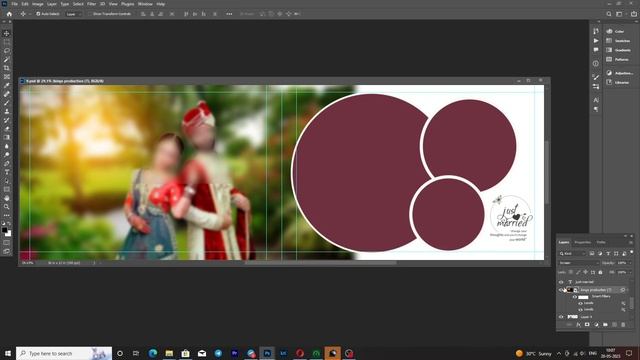The width and height of the screenshot is (640, 360).
Task: Hide the second Levels smart filter
Action: [580, 309]
